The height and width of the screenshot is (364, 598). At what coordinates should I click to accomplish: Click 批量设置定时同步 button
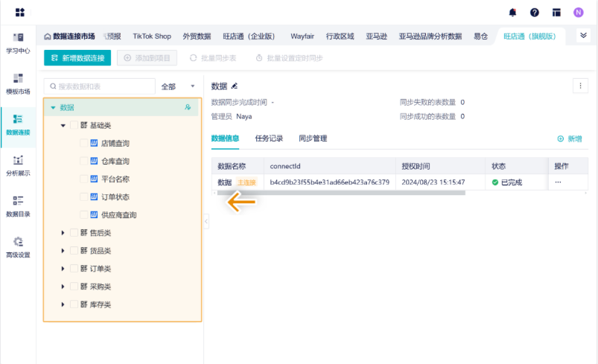[289, 58]
